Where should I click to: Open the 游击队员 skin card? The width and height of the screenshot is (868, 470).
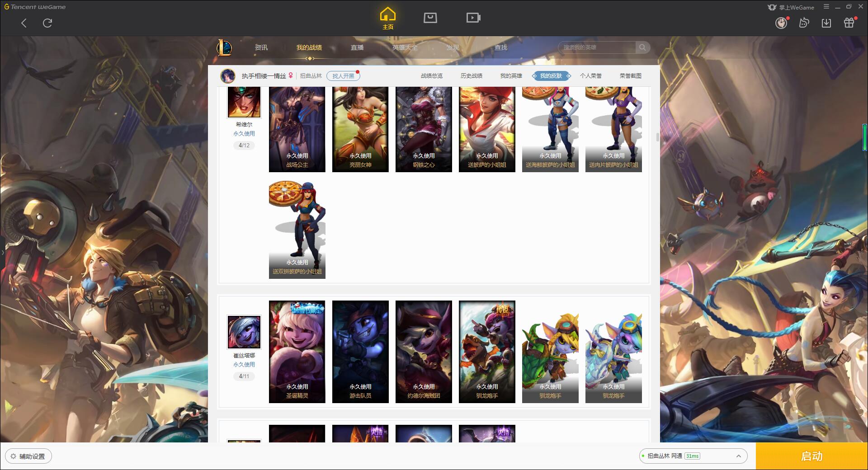pos(360,352)
